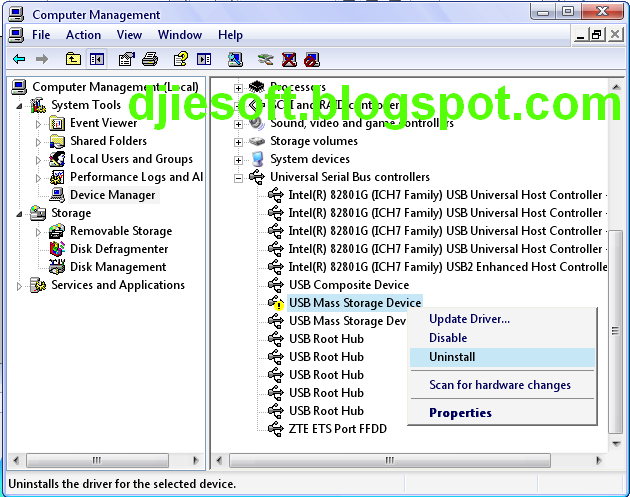This screenshot has height=497, width=630.
Task: Click the Removable Storage icon
Action: (x=57, y=231)
